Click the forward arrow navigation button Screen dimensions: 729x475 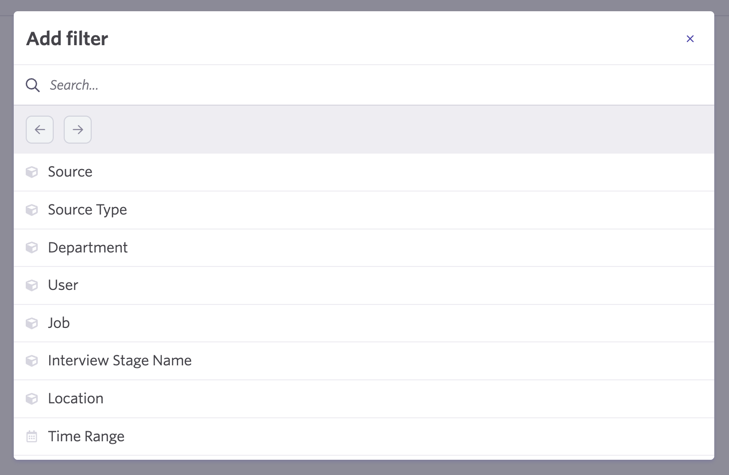[78, 130]
